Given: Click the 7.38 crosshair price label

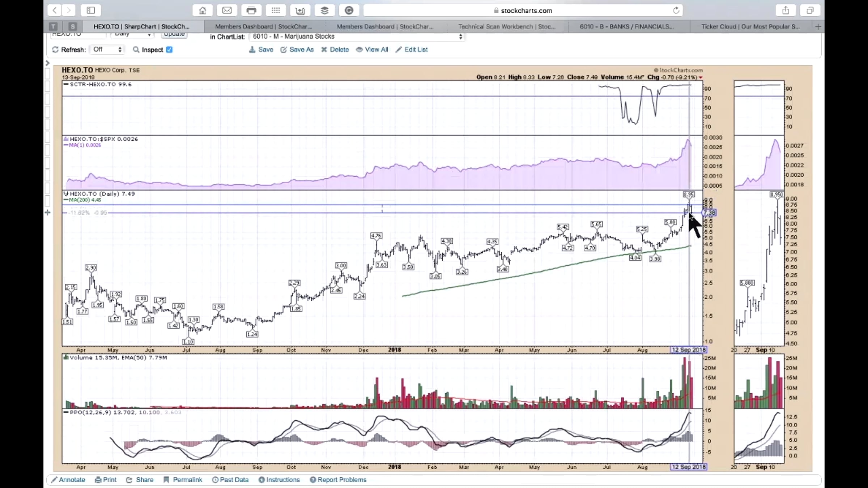Looking at the screenshot, I should 709,213.
